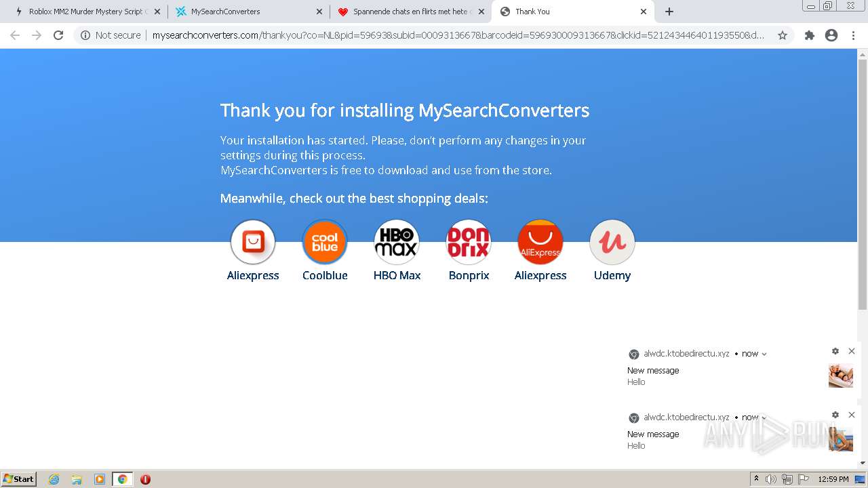
Task: Bookmark this page with the star
Action: pos(783,35)
